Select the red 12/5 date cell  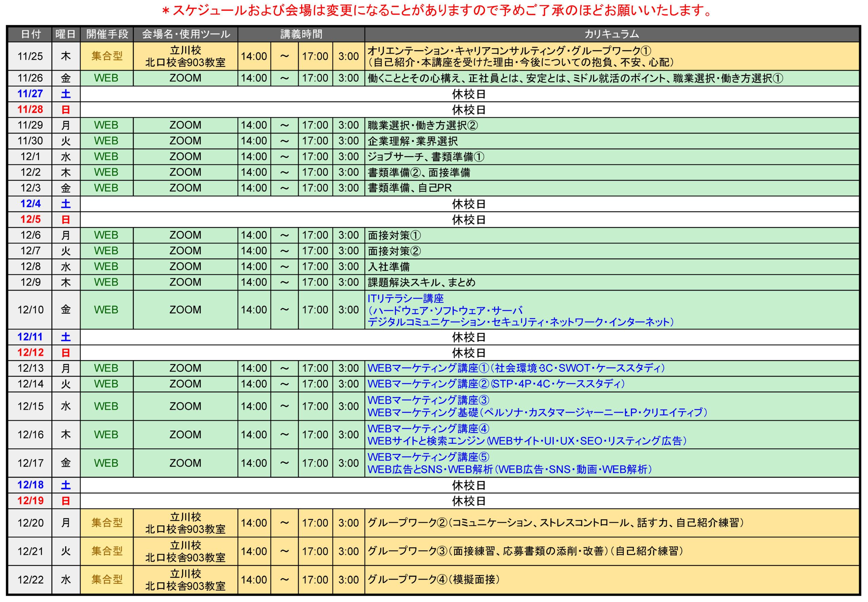30,219
